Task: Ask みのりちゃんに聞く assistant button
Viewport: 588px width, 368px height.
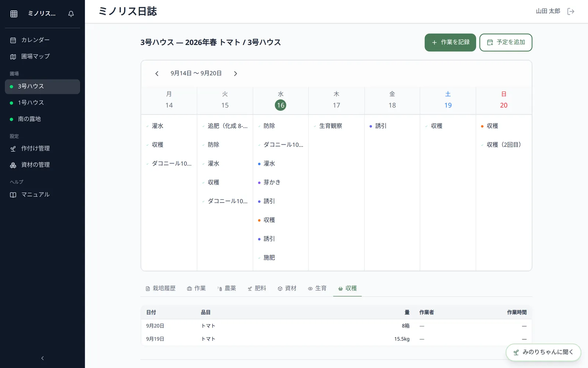Action: [x=543, y=352]
